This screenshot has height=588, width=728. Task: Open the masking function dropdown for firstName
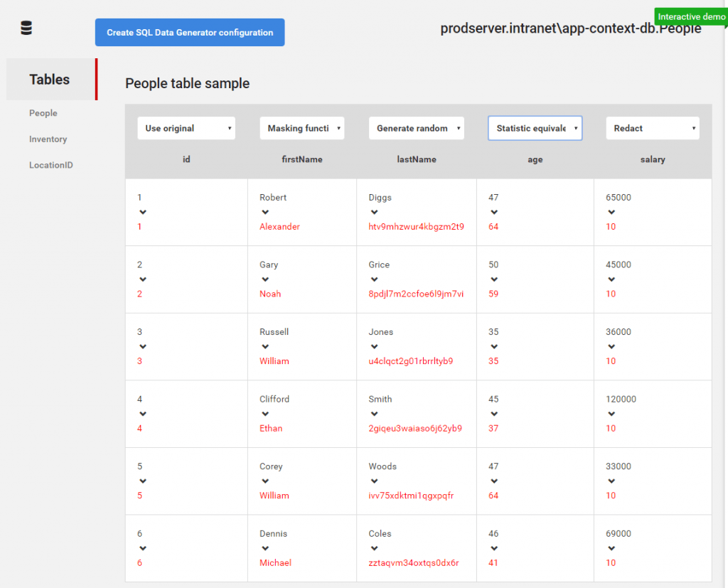point(301,128)
